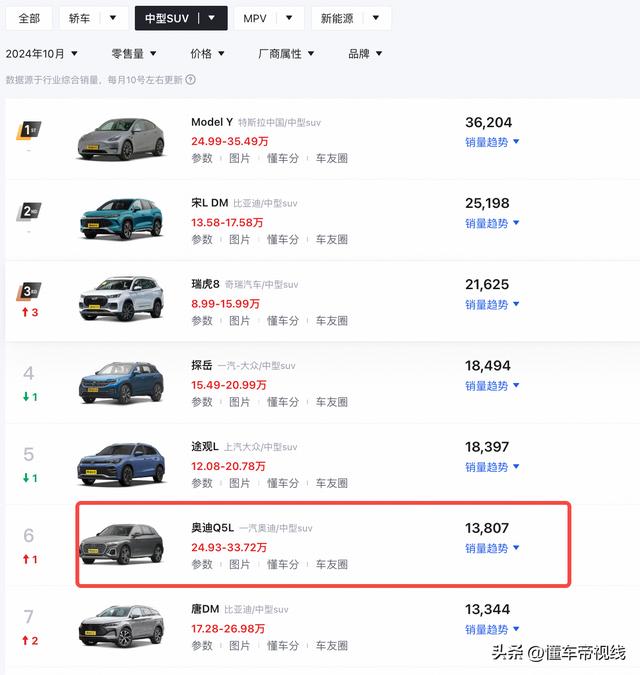The height and width of the screenshot is (675, 640).
Task: Expand the 2024年10月 date dropdown
Action: point(42,54)
